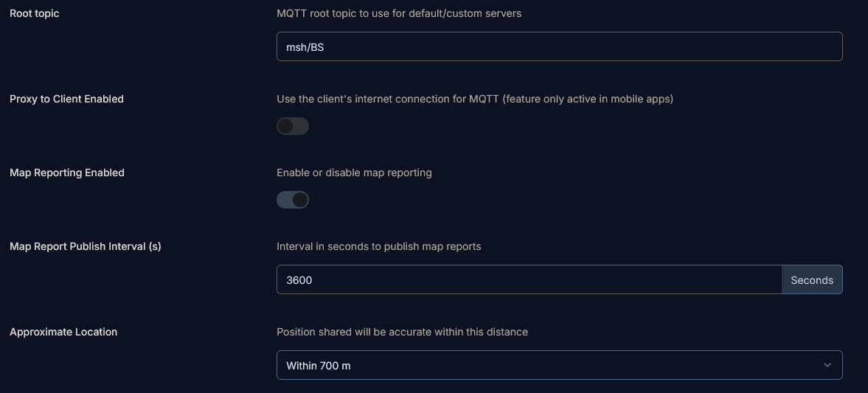Disable the Map Reporting Enabled switch
The height and width of the screenshot is (393, 868).
(293, 200)
